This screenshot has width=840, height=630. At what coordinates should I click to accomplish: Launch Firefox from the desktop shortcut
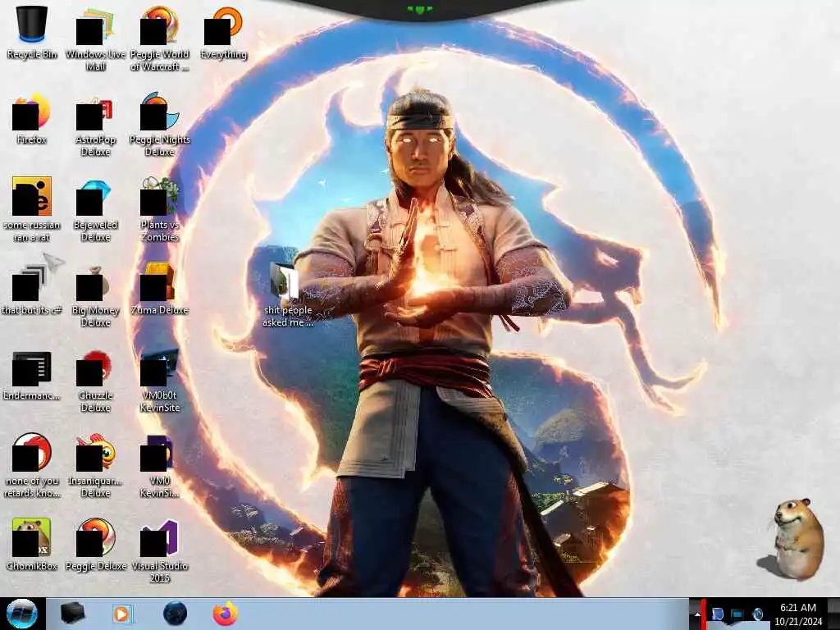(x=32, y=118)
